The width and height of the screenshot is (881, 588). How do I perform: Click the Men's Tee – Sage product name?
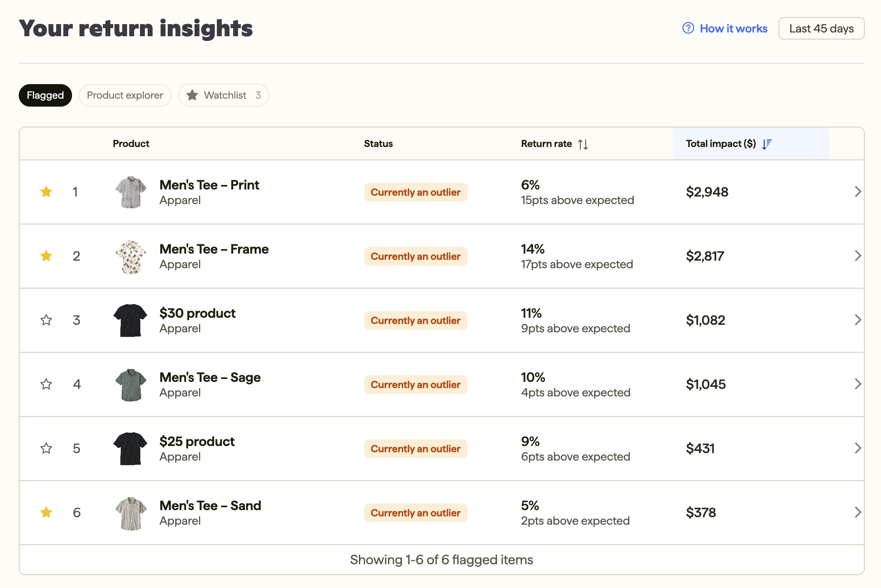coord(210,377)
